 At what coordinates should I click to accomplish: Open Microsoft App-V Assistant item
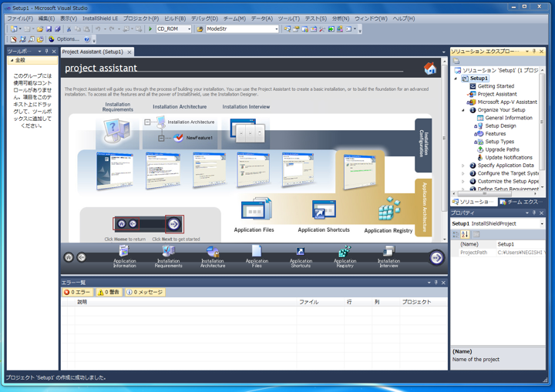click(x=507, y=102)
